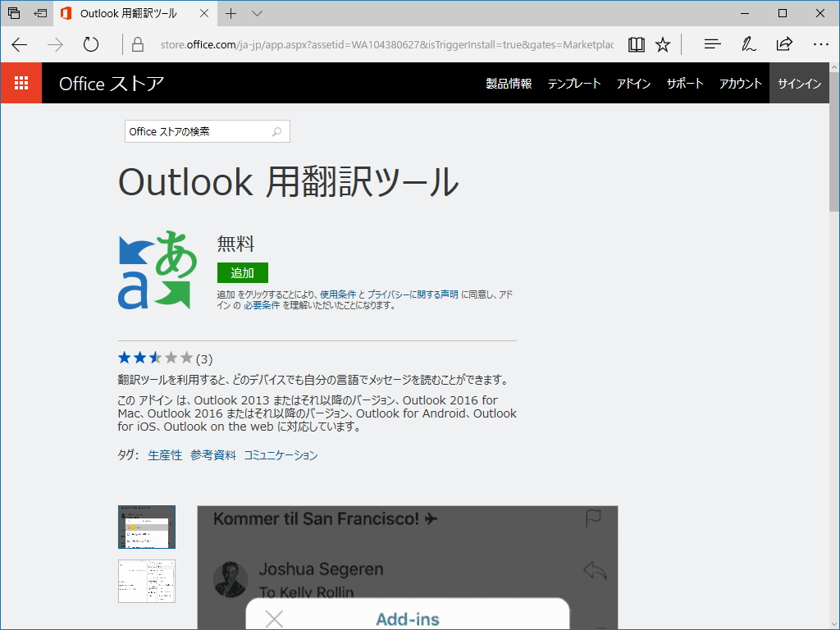Click the 生産性 tag link
The width and height of the screenshot is (840, 630).
(164, 455)
